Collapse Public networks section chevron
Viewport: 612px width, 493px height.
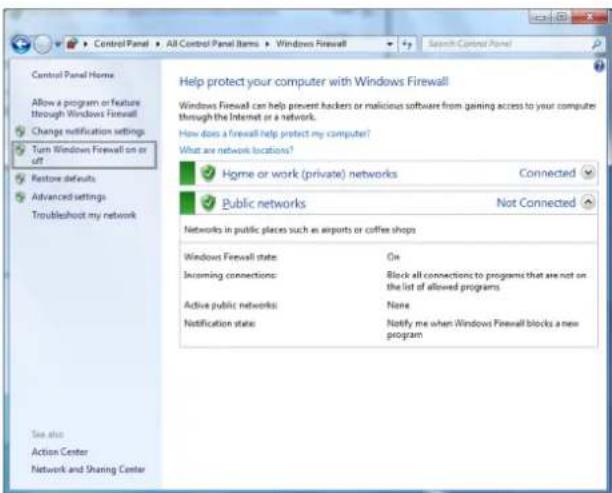[x=588, y=202]
